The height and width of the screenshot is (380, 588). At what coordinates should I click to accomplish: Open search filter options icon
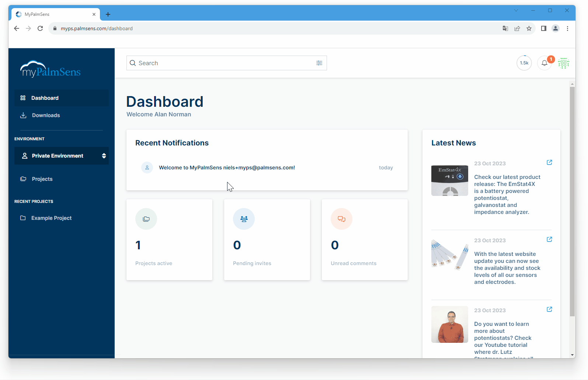(319, 63)
